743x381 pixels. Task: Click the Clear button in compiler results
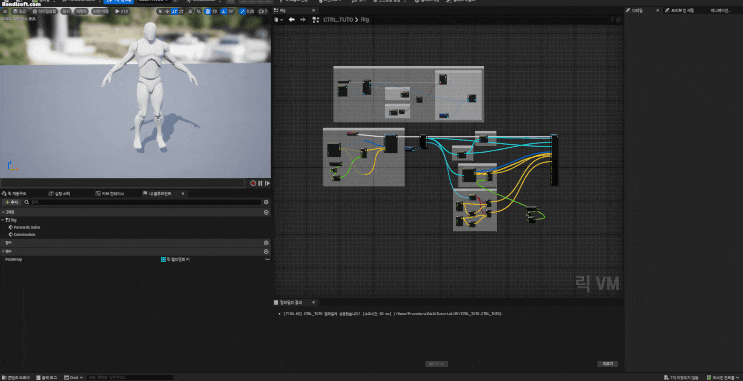tap(607, 364)
